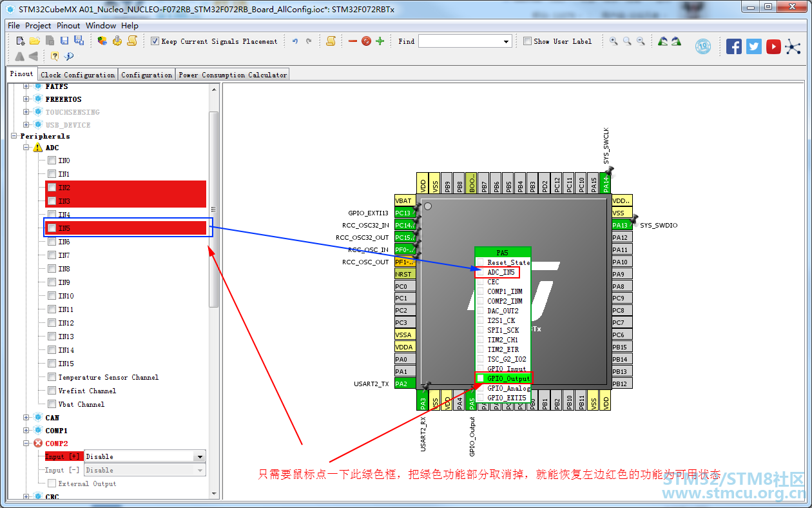Open the Window menu
The width and height of the screenshot is (812, 508).
point(101,26)
